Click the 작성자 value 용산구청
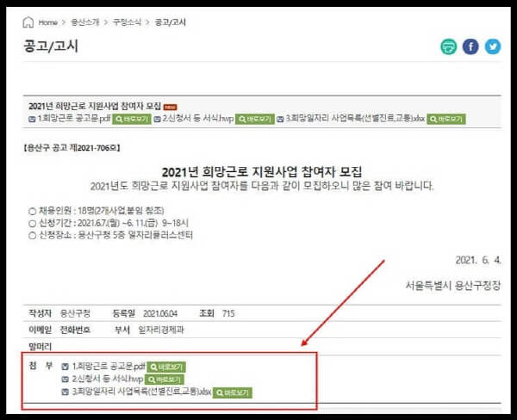Screen dimensions: 517x420 (75, 313)
